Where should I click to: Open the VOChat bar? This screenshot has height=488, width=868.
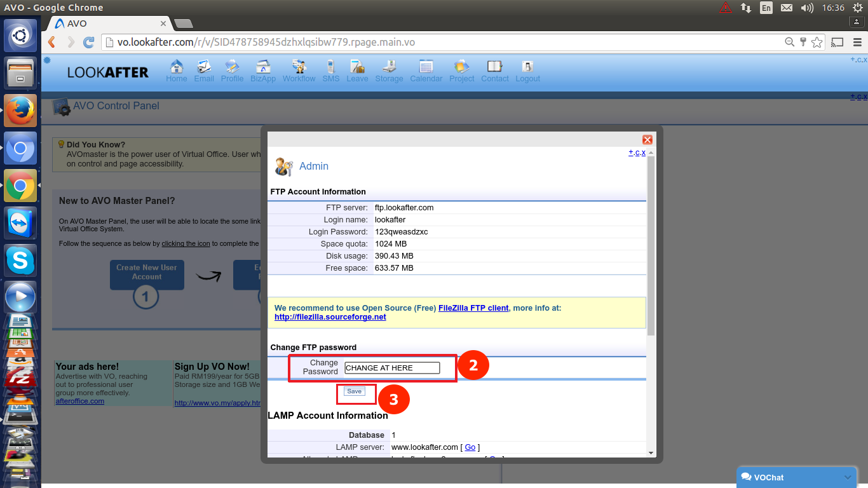tap(797, 477)
